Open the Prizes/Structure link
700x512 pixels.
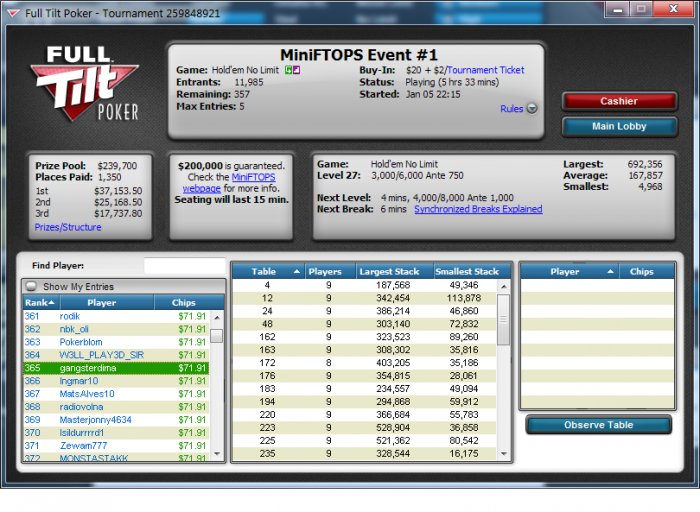point(68,227)
